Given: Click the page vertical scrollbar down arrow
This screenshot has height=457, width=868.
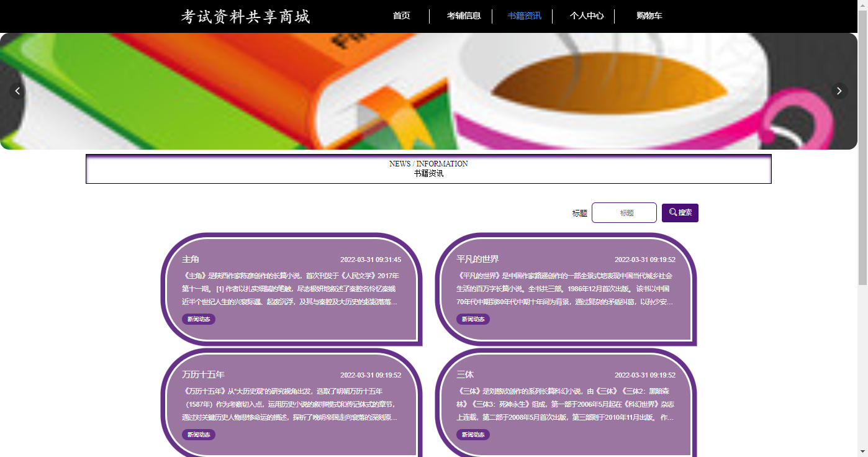Looking at the screenshot, I should [862, 451].
